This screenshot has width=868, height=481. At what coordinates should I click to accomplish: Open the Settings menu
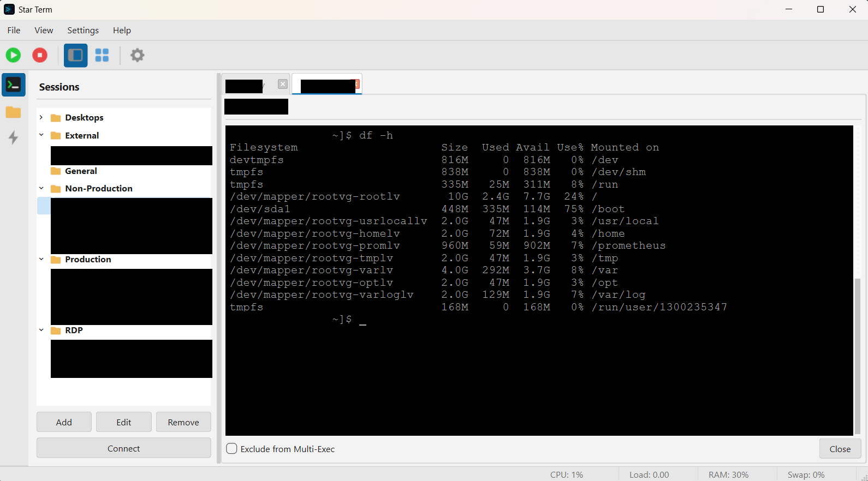pos(83,31)
